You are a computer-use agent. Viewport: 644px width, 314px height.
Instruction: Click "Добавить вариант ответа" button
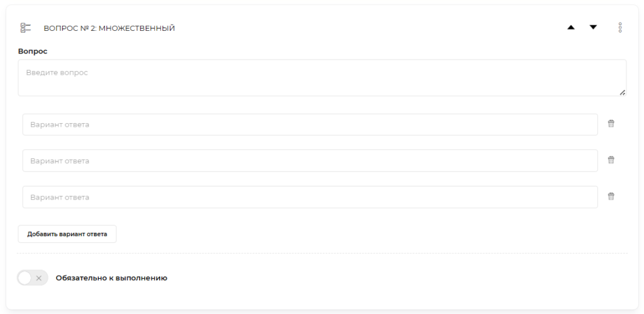pyautogui.click(x=67, y=234)
